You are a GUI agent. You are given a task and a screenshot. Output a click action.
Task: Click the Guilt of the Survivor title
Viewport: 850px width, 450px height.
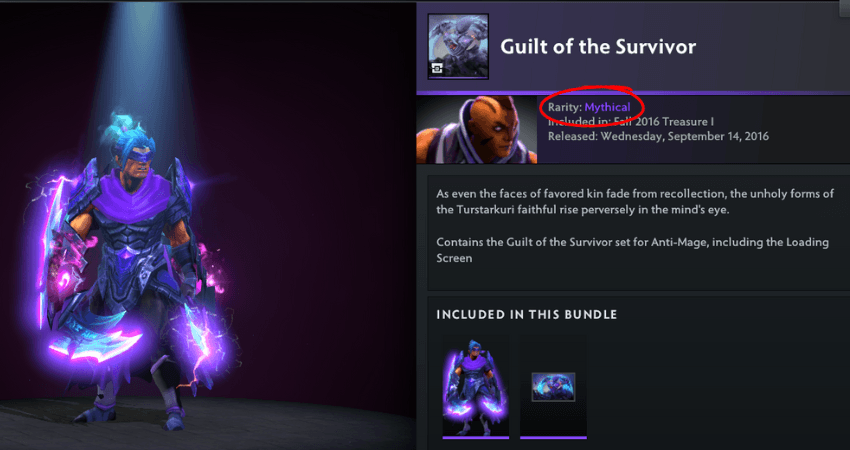(x=598, y=47)
